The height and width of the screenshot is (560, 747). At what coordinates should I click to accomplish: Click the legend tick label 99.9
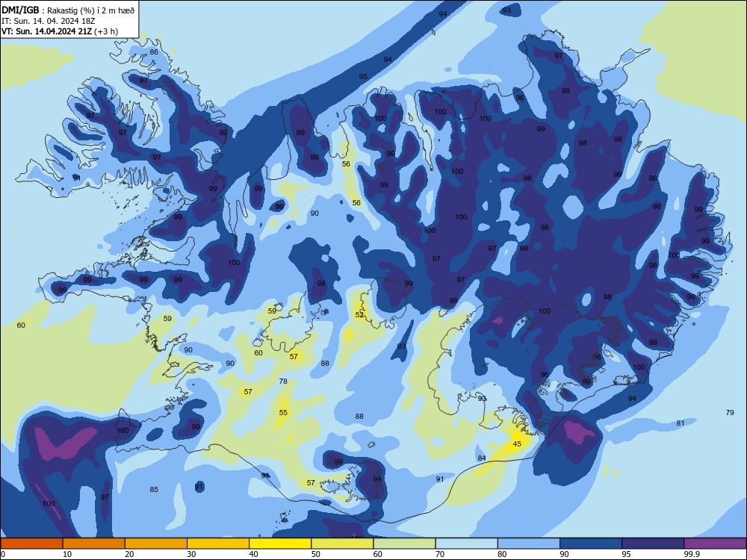point(692,554)
